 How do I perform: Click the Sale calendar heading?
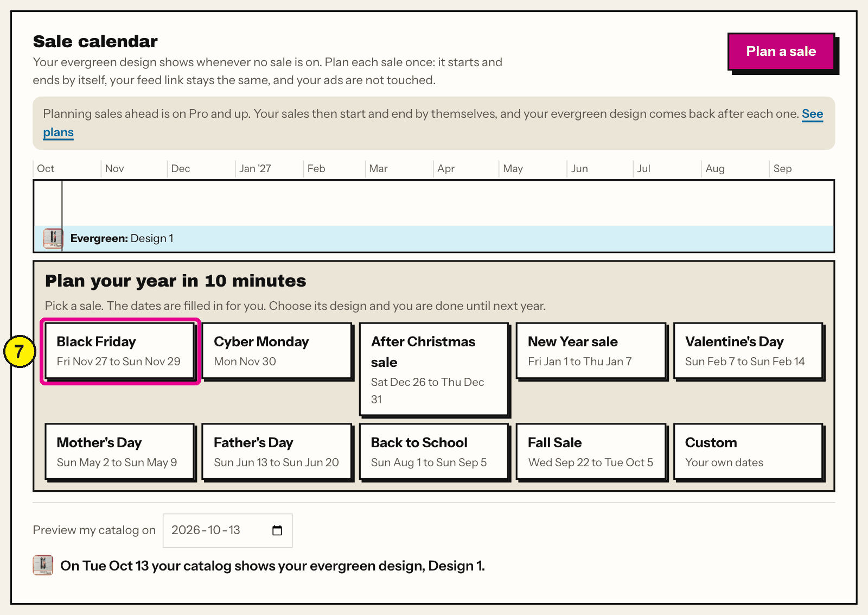(x=95, y=41)
